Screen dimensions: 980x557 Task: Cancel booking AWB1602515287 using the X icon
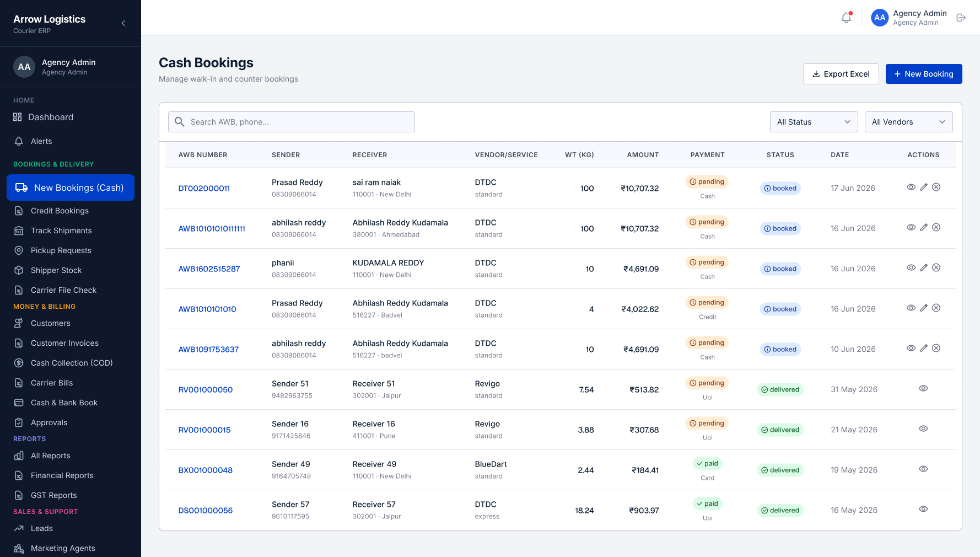point(936,268)
